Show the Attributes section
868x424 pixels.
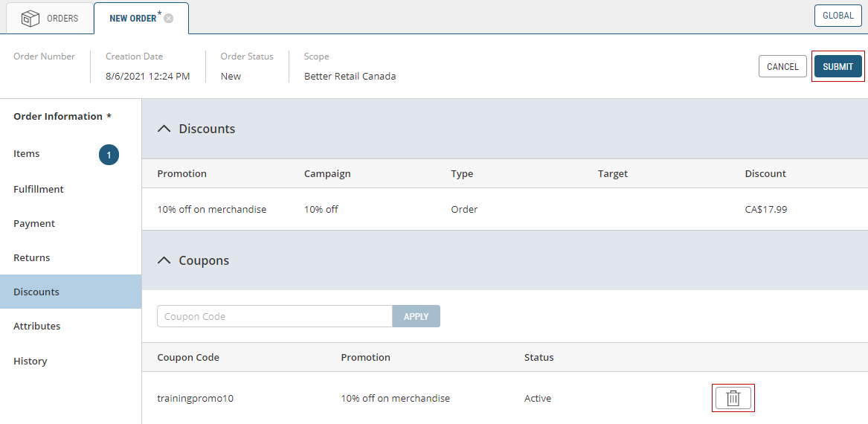[37, 326]
